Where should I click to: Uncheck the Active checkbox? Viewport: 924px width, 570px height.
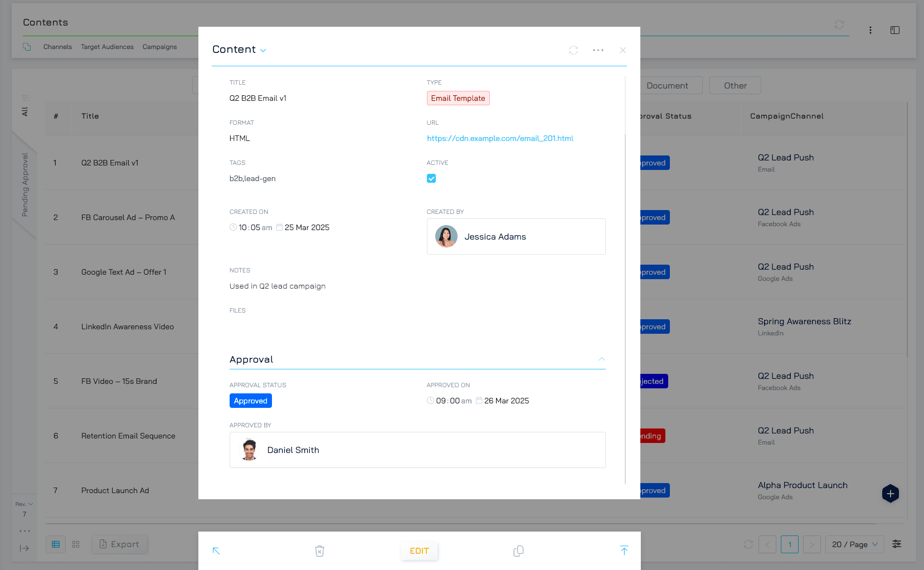pos(431,178)
